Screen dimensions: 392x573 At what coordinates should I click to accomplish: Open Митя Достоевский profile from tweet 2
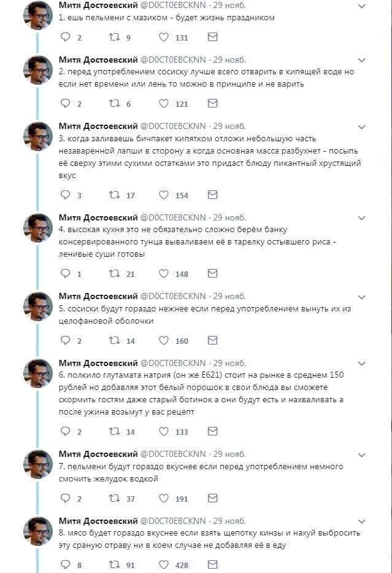pos(98,60)
